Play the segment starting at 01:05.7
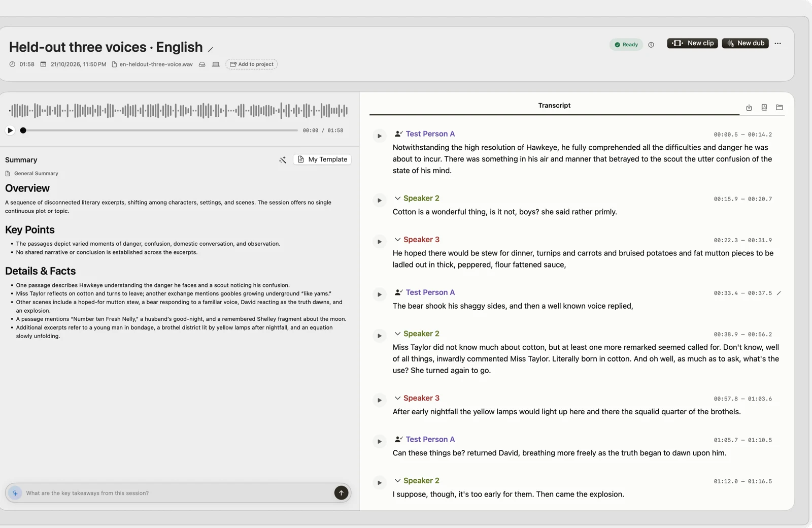The image size is (812, 528). [x=380, y=441]
